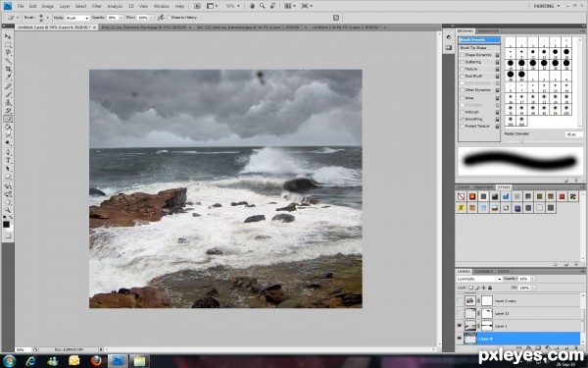
Task: Select the Zoom tool in the toolbox
Action: point(8,210)
